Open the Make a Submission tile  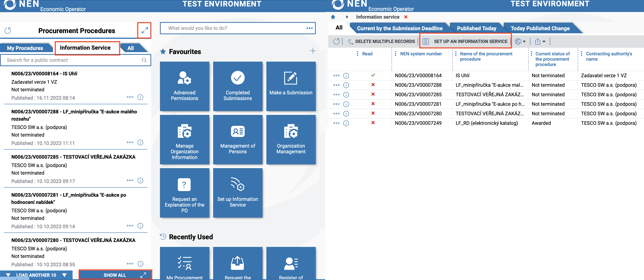click(x=291, y=86)
